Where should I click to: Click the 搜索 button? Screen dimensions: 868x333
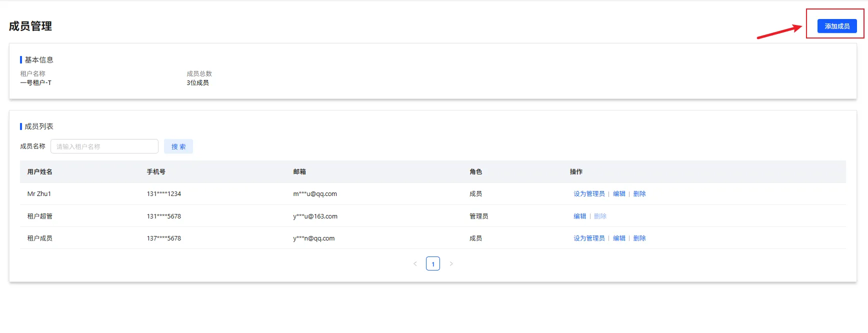click(x=178, y=146)
